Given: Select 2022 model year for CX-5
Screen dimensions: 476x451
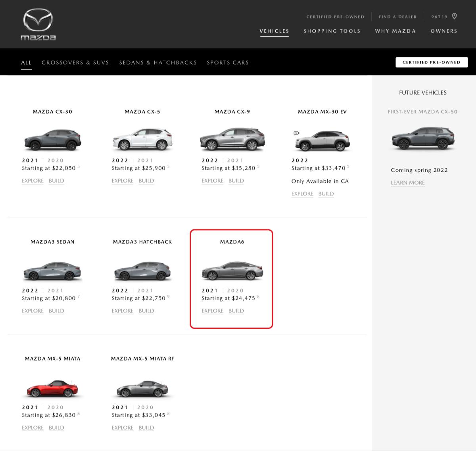Looking at the screenshot, I should pyautogui.click(x=120, y=160).
